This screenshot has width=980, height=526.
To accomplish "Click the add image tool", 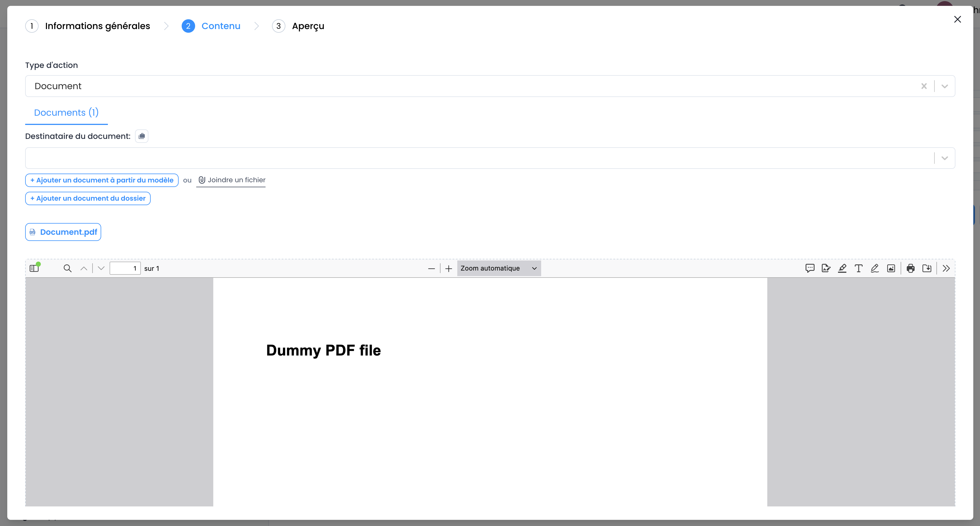I will point(891,268).
